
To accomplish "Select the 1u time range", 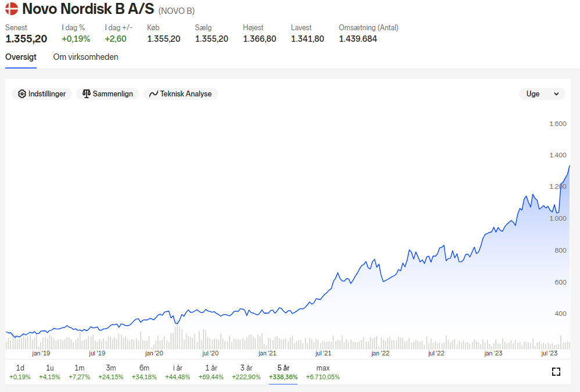I will [49, 372].
